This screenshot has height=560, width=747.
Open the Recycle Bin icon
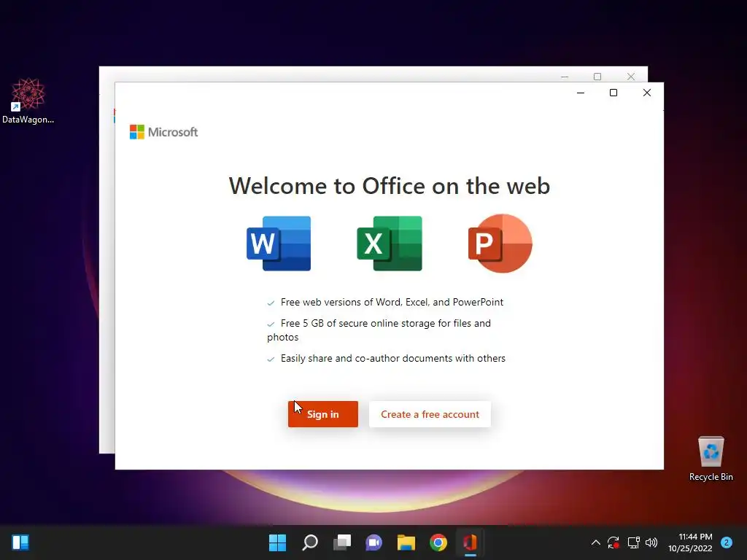point(711,458)
